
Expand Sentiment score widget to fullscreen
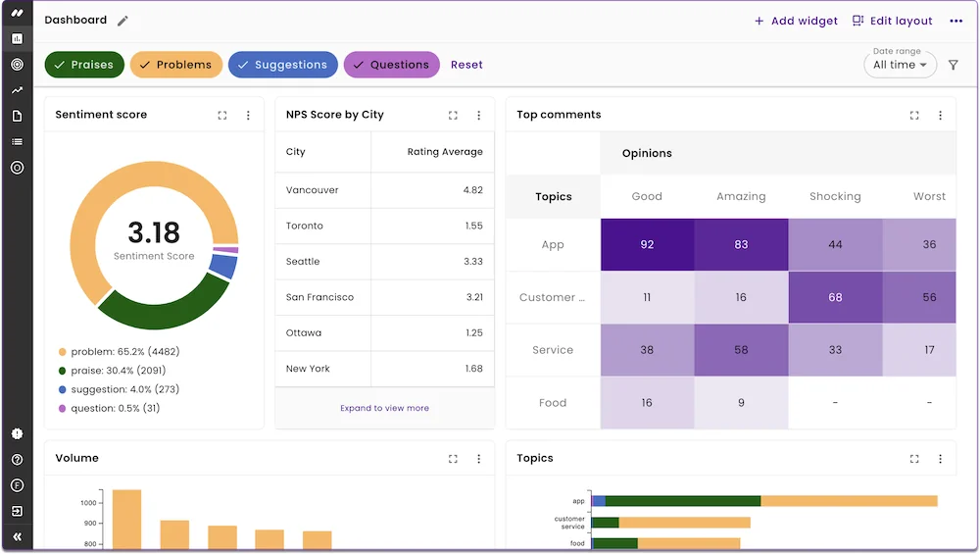click(222, 115)
